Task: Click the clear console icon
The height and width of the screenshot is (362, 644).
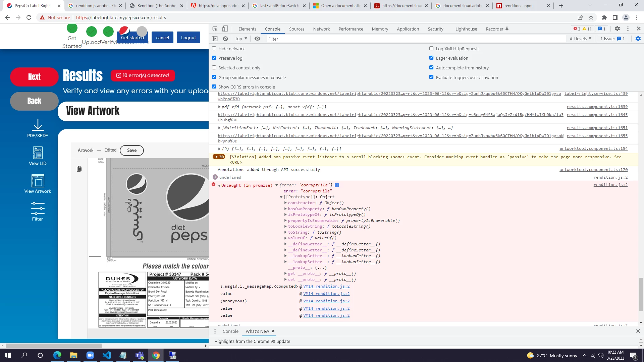Action: tap(225, 39)
